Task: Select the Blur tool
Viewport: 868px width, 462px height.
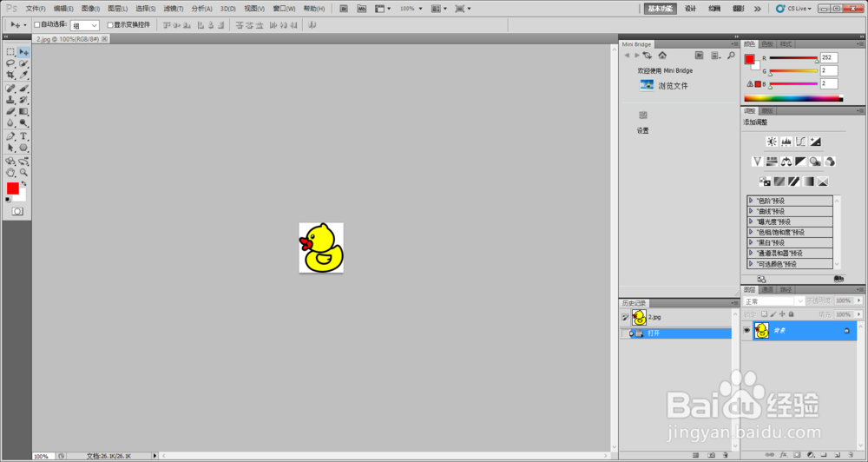Action: pyautogui.click(x=10, y=123)
